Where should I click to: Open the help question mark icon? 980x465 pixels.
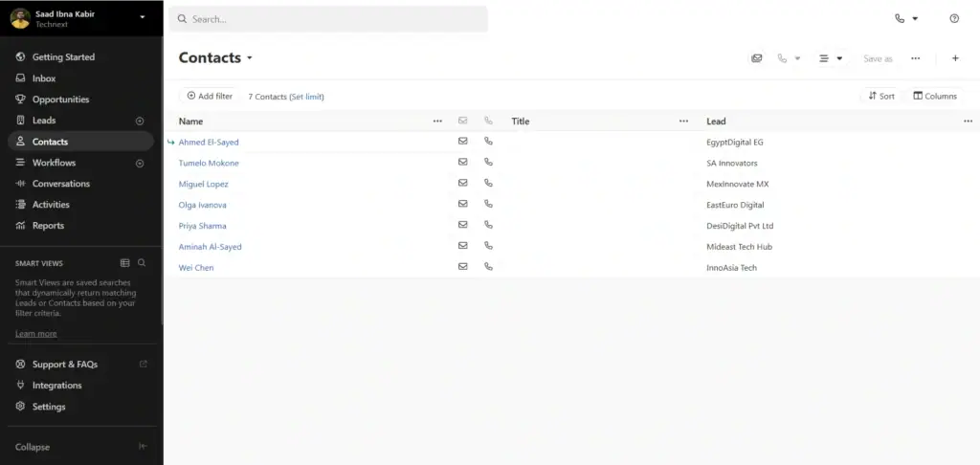click(954, 19)
